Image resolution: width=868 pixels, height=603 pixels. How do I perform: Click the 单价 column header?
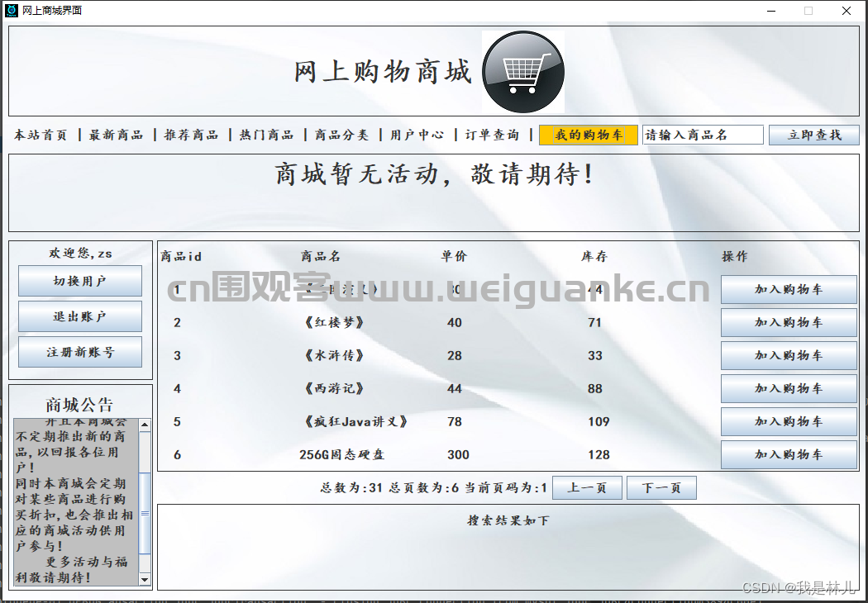click(454, 257)
